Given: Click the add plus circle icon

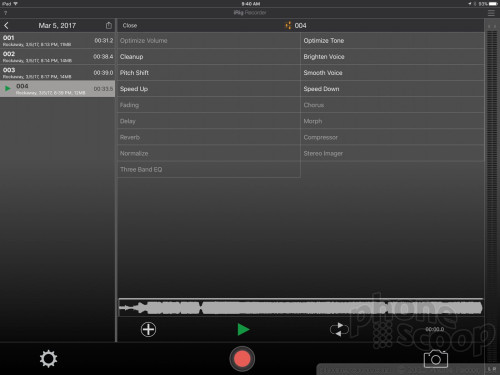Looking at the screenshot, I should tap(148, 329).
